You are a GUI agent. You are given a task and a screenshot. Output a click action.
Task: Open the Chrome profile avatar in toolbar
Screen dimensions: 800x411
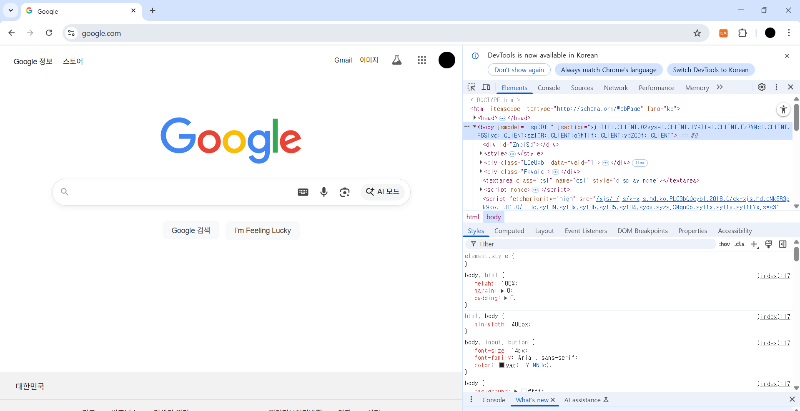pos(770,33)
